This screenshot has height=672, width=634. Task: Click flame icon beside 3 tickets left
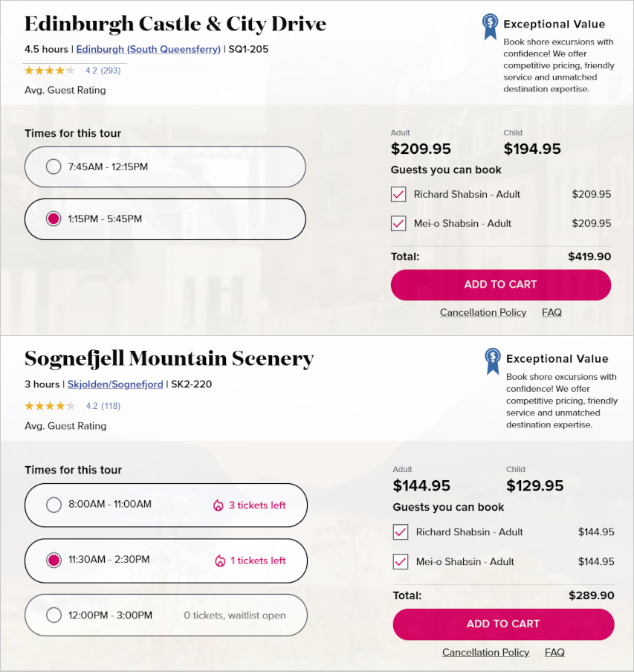(219, 505)
